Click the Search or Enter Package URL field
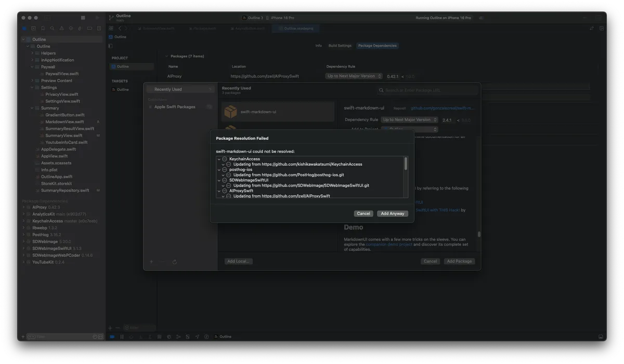624x364 pixels. point(427,90)
